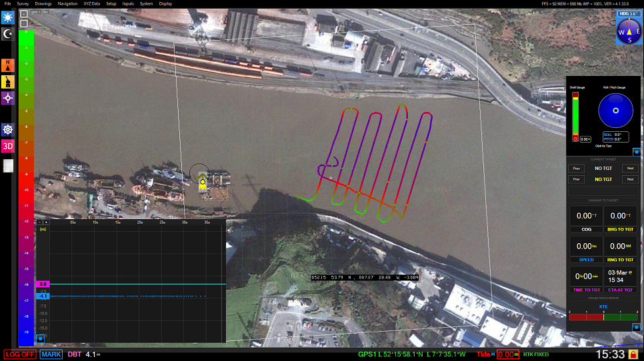The height and width of the screenshot is (361, 644).
Task: Open the XYZ Data menu
Action: 91,3
